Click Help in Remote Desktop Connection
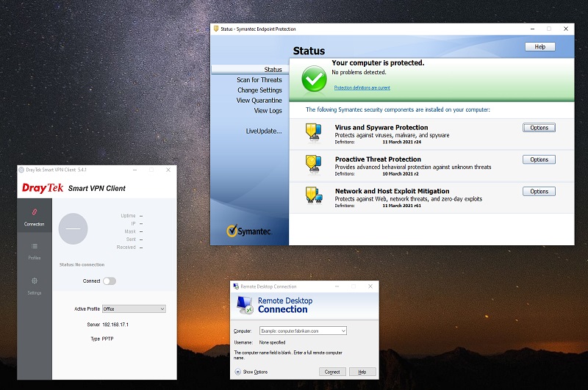Image resolution: width=588 pixels, height=390 pixels. (x=362, y=372)
